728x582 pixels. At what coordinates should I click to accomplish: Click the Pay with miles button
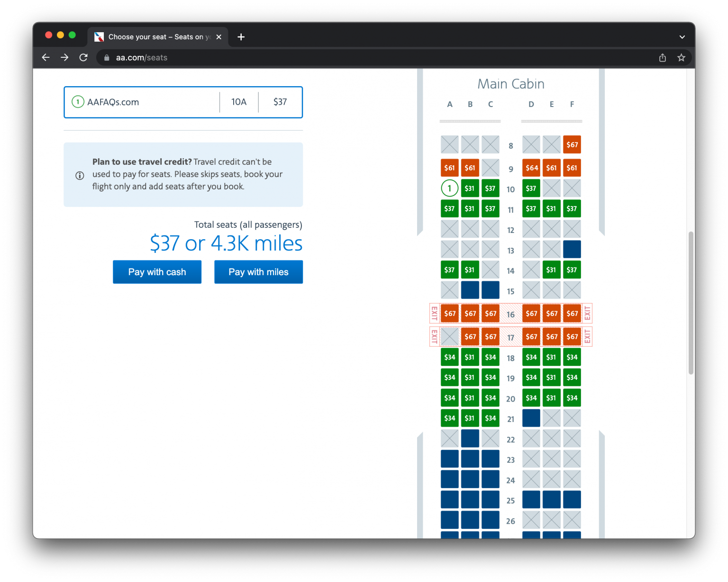pos(258,272)
